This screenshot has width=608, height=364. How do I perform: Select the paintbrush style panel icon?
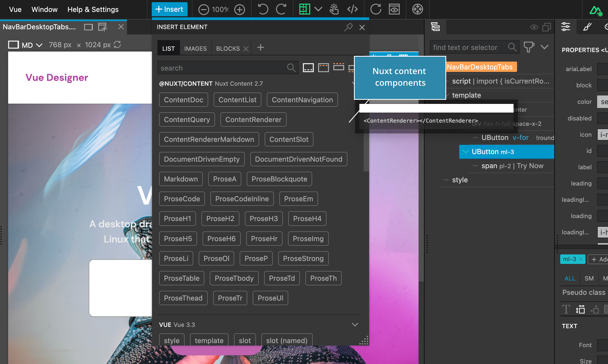pos(587,27)
